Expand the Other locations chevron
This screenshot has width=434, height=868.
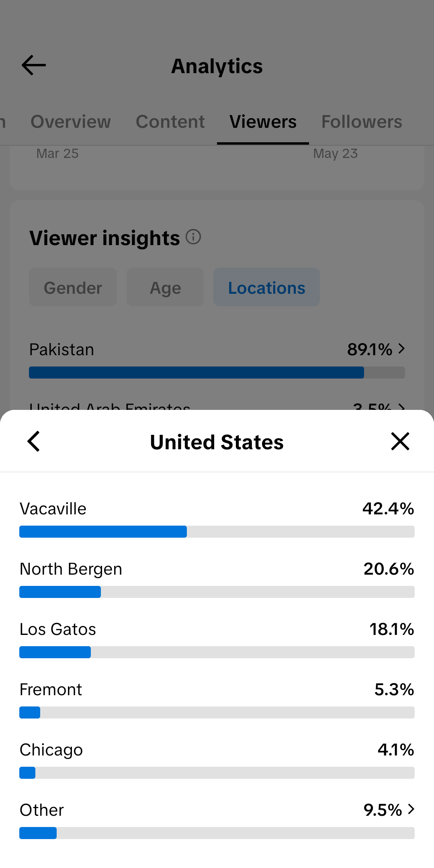click(411, 809)
